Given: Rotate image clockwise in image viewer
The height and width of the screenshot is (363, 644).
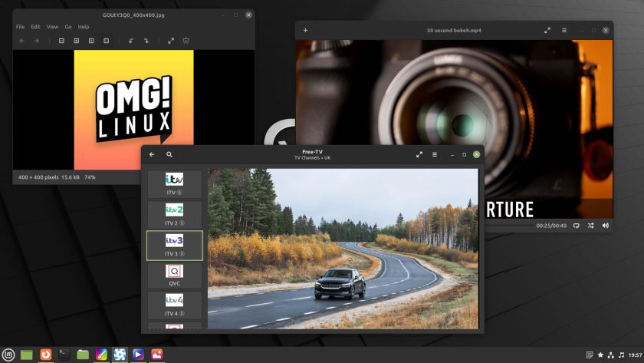Looking at the screenshot, I should click(x=146, y=41).
